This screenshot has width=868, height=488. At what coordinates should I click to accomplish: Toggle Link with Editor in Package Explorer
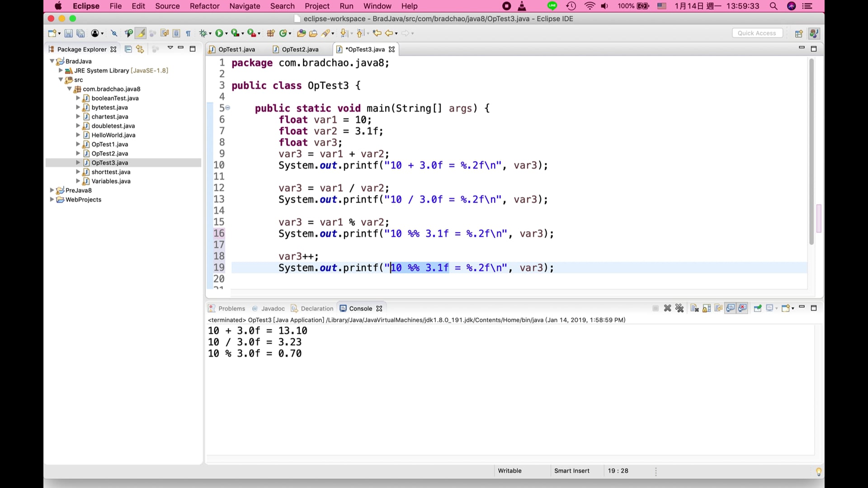pyautogui.click(x=140, y=49)
